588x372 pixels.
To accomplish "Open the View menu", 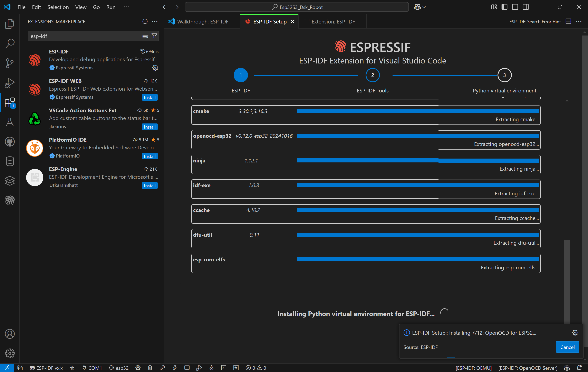I will pos(81,7).
